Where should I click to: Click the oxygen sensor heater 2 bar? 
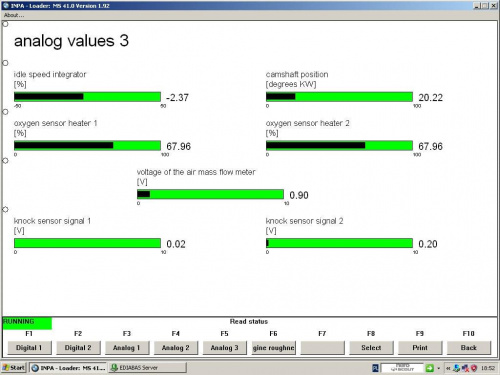[x=339, y=146]
